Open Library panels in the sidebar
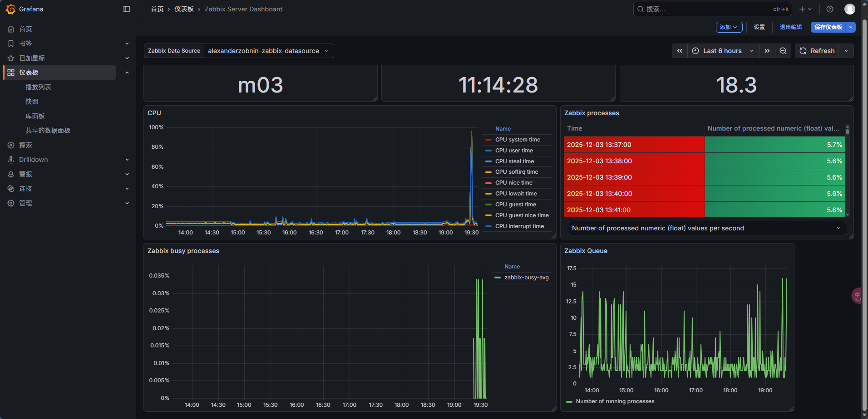The image size is (868, 419). pos(35,116)
